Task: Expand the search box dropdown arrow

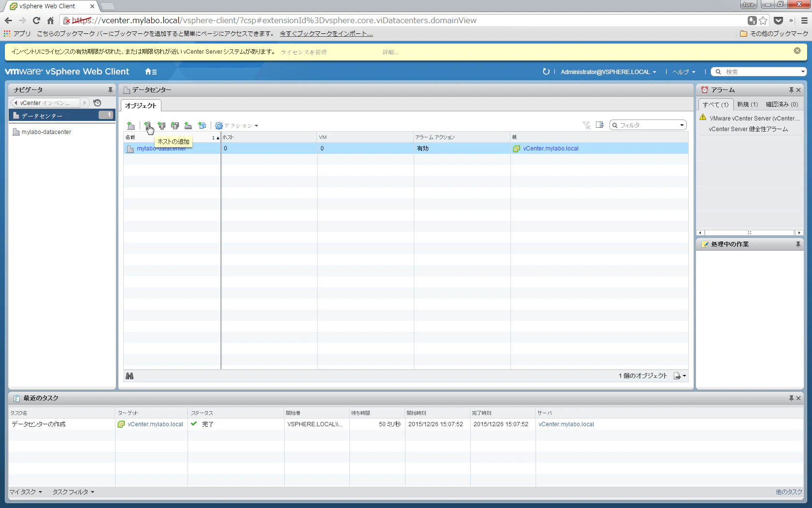Action: 803,72
